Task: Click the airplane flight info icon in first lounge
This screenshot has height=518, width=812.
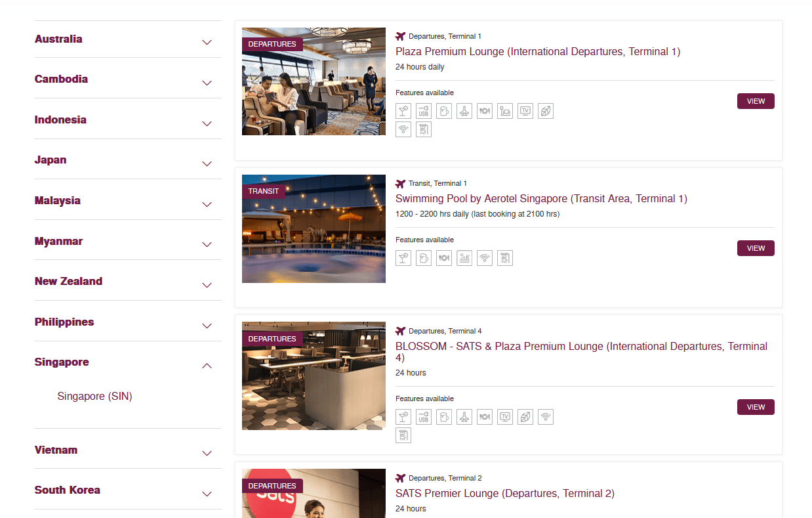Action: click(464, 111)
